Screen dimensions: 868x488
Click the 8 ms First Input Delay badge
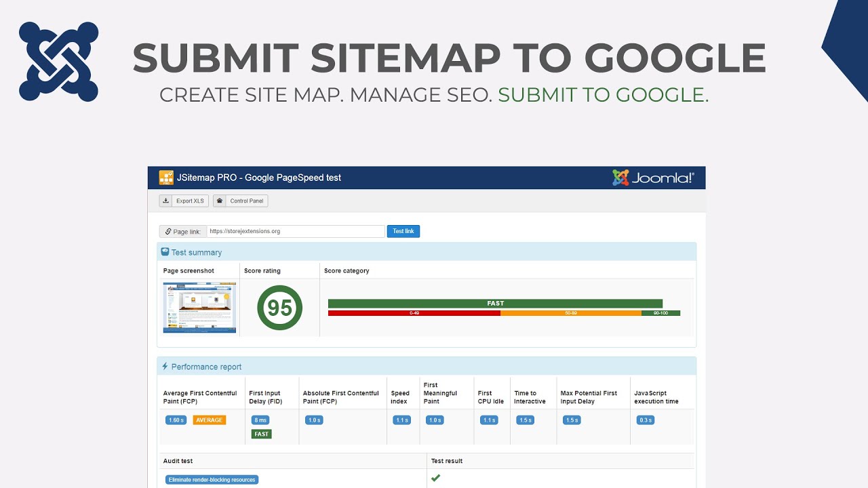[x=260, y=420]
